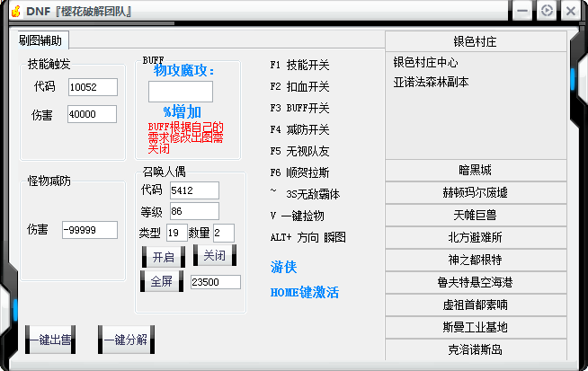Expand the 北方避难所 section
Viewport: 588px width, 371px height.
coord(476,237)
